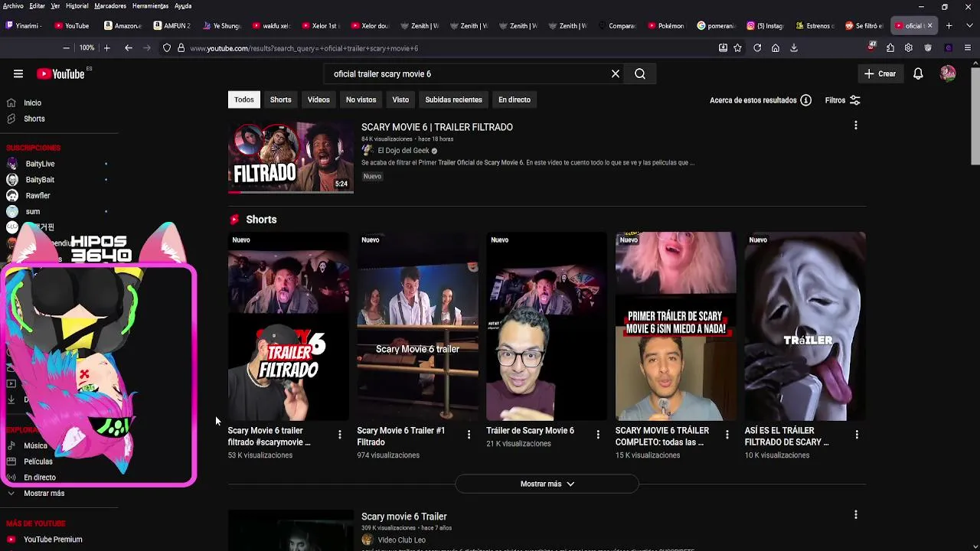Open the extensions puzzle icon

pos(890,47)
